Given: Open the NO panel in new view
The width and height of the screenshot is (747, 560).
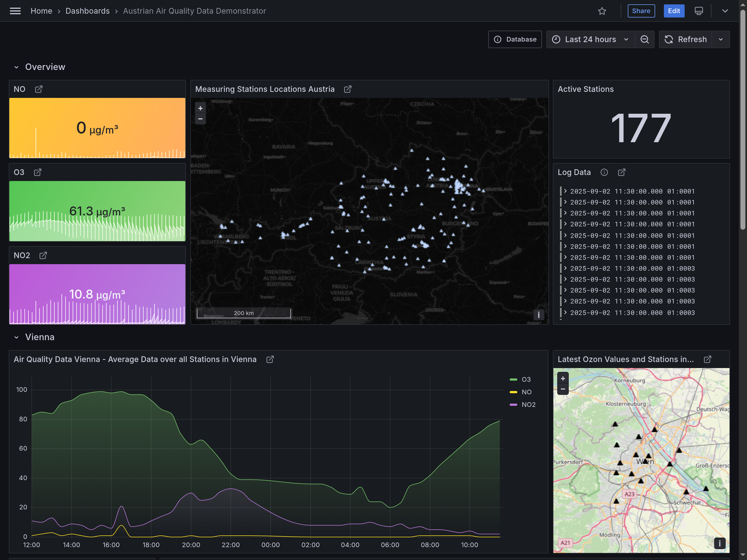Looking at the screenshot, I should 39,89.
